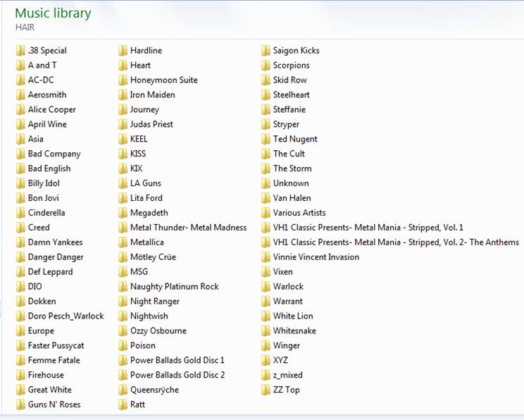The width and height of the screenshot is (524, 420).
Task: Select the Vinnie Vincent Invasion folder
Action: 316,257
